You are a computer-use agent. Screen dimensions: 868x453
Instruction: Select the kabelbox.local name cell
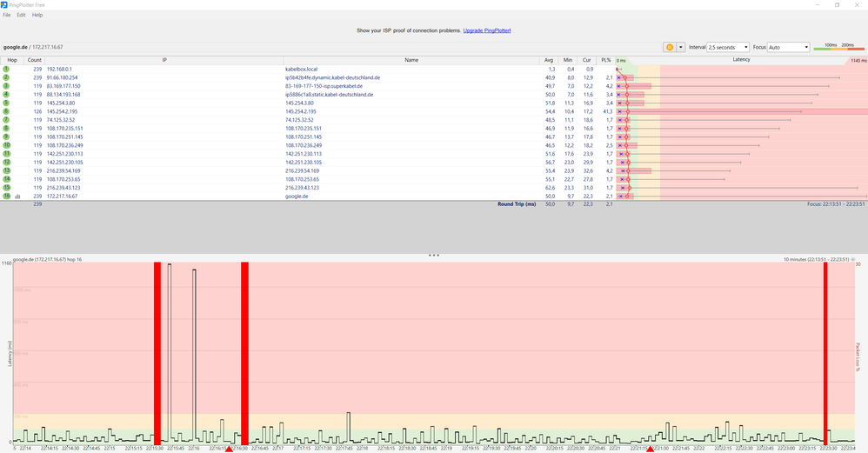tap(302, 70)
